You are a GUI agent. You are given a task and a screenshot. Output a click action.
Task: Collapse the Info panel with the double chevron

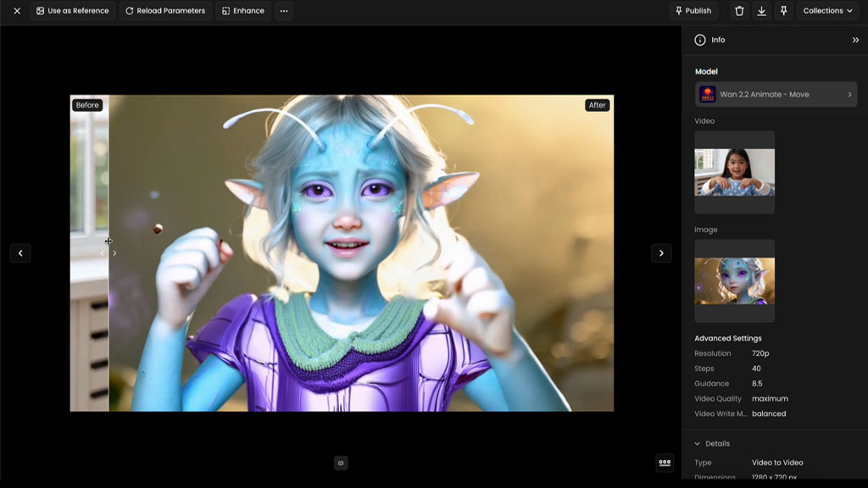click(x=855, y=40)
